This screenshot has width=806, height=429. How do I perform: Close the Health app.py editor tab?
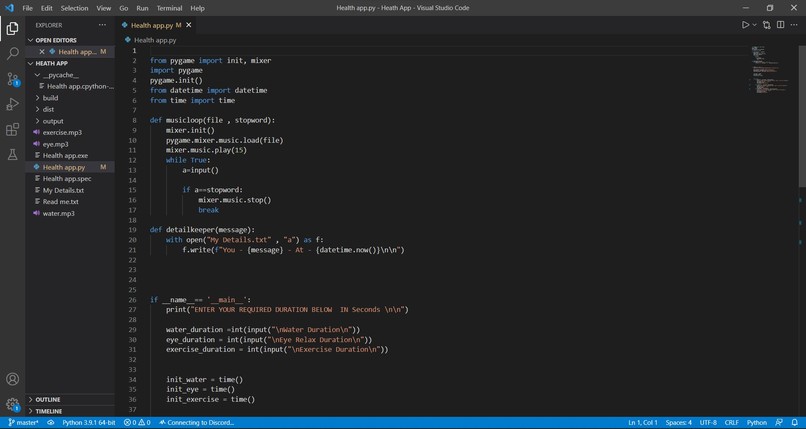pos(189,25)
